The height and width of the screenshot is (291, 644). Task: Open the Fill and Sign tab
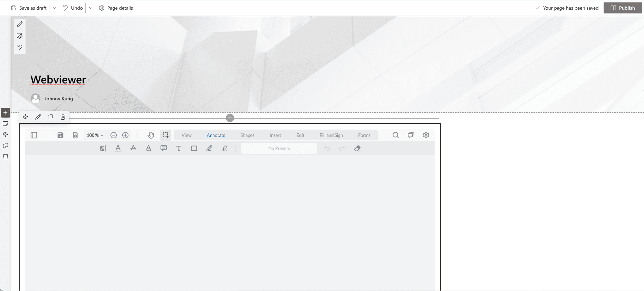pyautogui.click(x=331, y=135)
